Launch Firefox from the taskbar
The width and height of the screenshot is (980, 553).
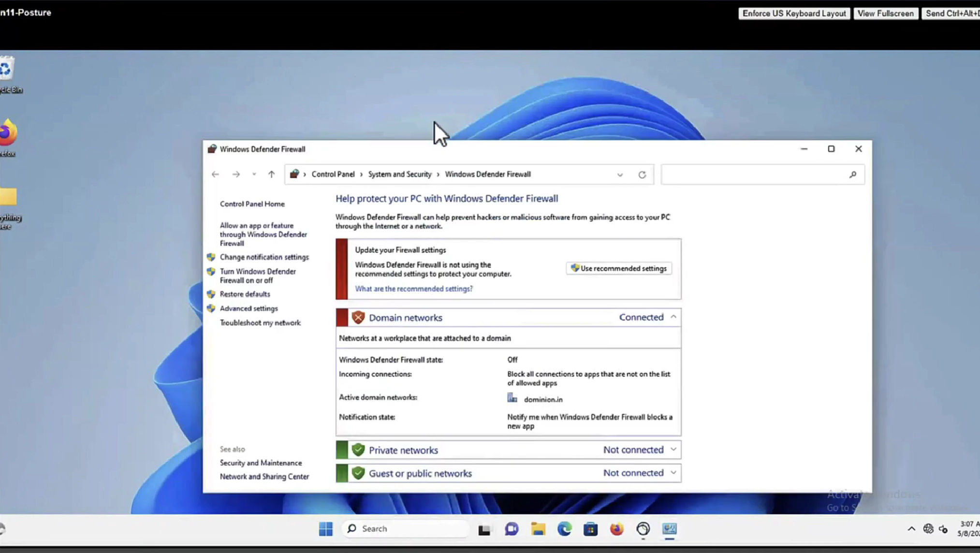click(616, 529)
